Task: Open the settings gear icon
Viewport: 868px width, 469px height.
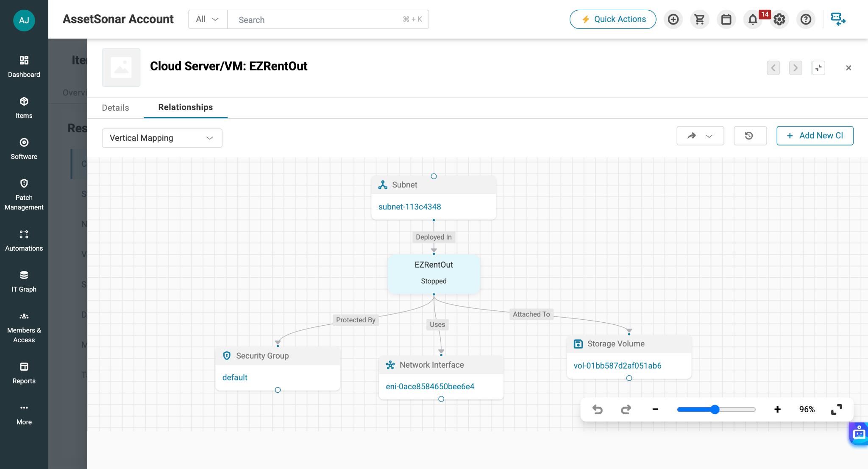Action: coord(779,20)
